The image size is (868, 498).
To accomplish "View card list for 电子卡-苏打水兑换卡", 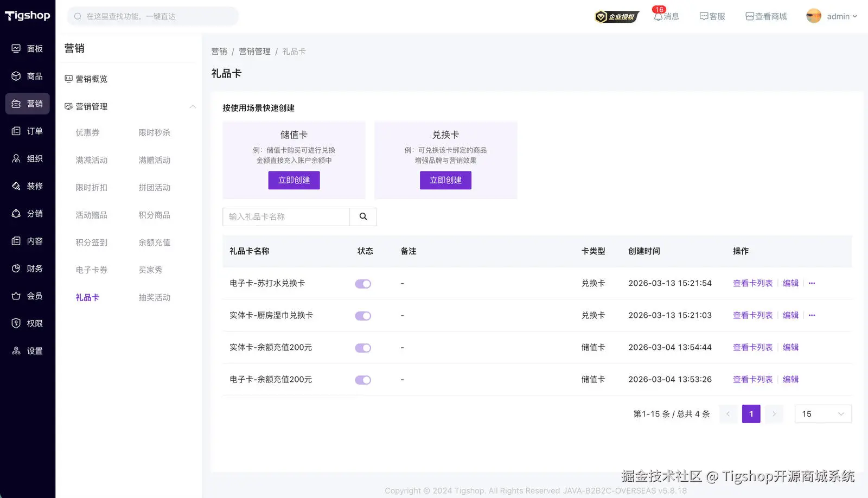I will [752, 283].
